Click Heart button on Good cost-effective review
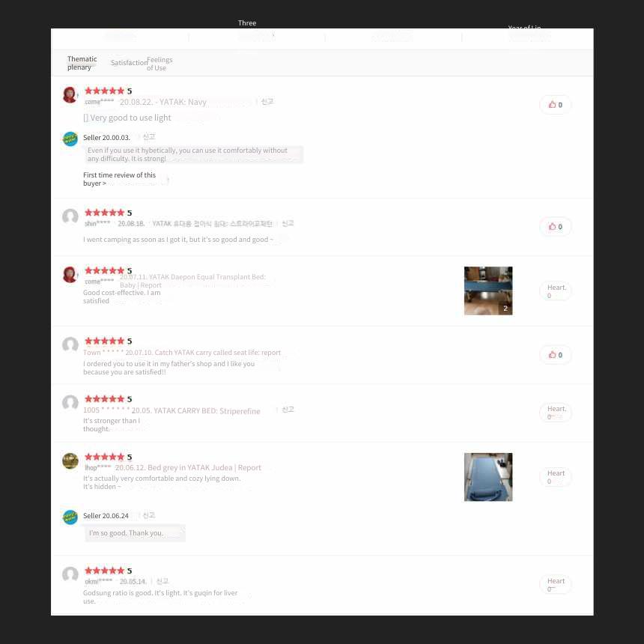 556,291
